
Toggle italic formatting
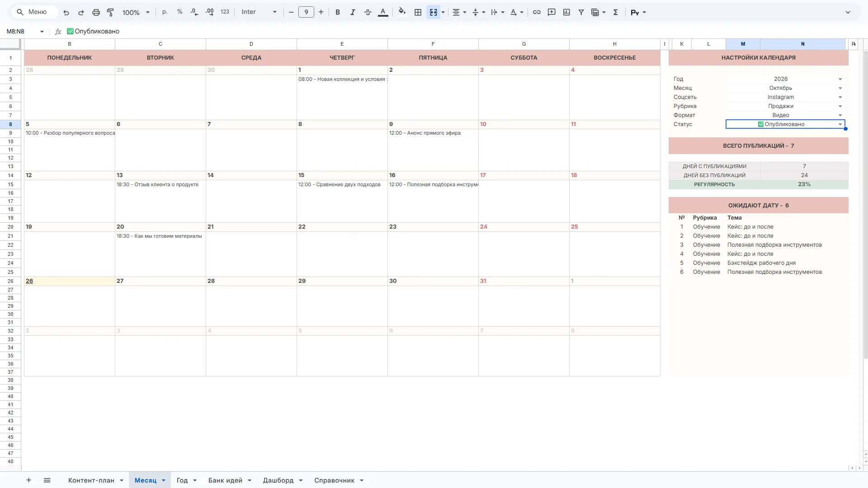(353, 12)
